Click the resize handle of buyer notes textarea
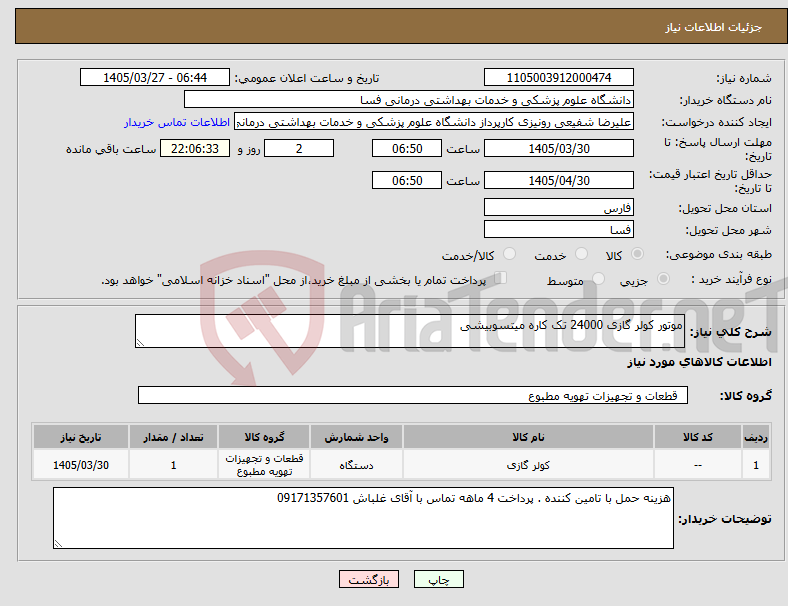Viewport: 788px width, 606px height. click(58, 544)
